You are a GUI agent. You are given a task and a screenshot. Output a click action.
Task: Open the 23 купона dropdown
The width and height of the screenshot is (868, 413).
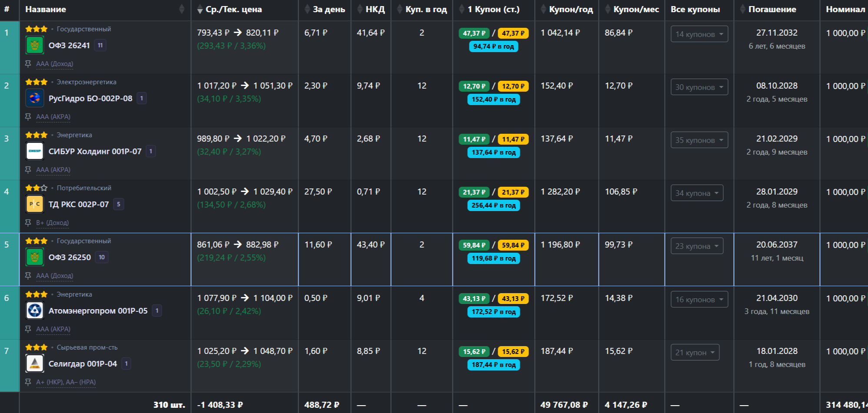click(x=697, y=246)
